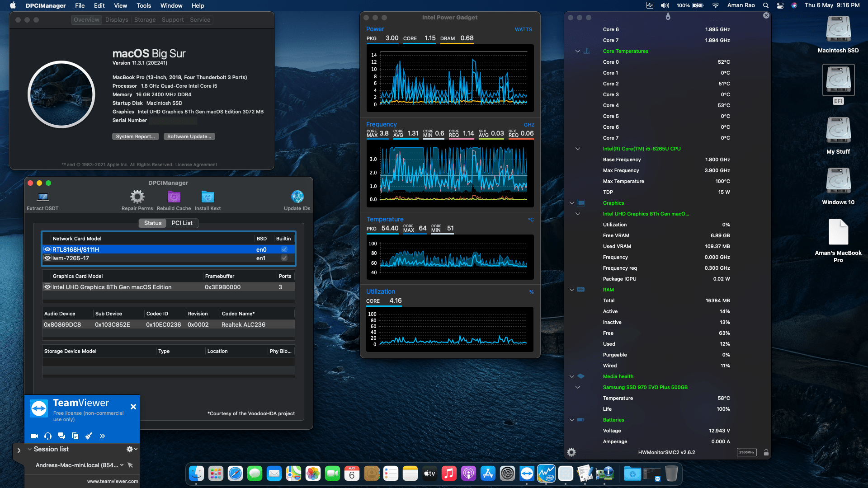This screenshot has width=868, height=488.
Task: Collapse the RAM section
Action: click(x=572, y=290)
